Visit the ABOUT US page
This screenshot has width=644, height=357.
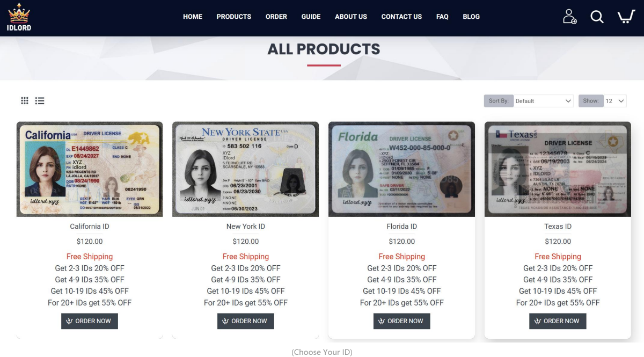[351, 17]
